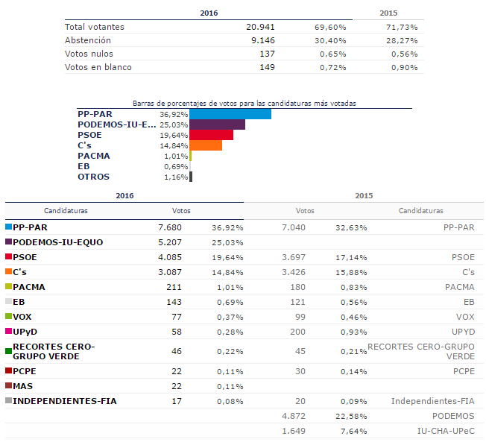
Task: Click IU-CHA-UPeC name in 2015 column
Action: [446, 431]
